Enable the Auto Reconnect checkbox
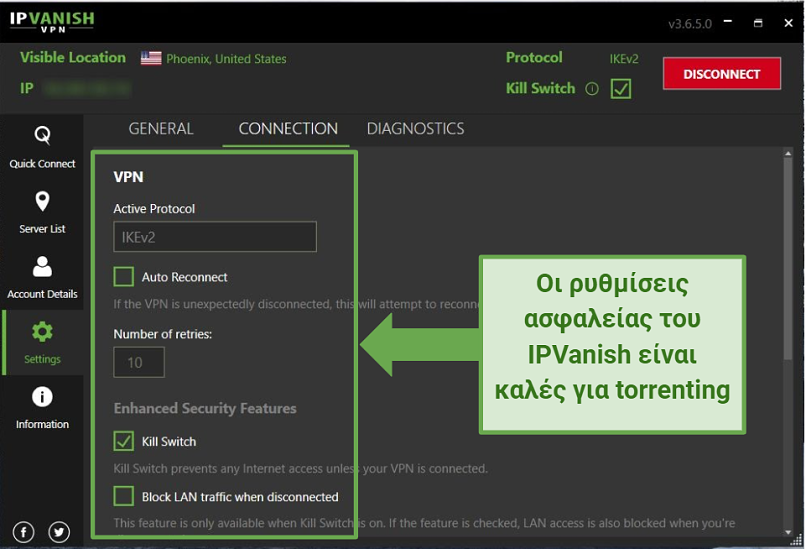806x549 pixels. 123,277
